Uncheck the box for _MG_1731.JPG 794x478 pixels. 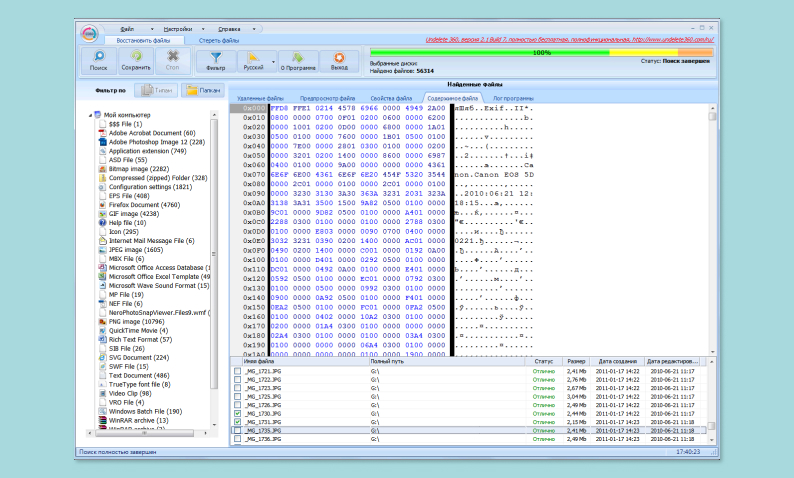(x=237, y=422)
